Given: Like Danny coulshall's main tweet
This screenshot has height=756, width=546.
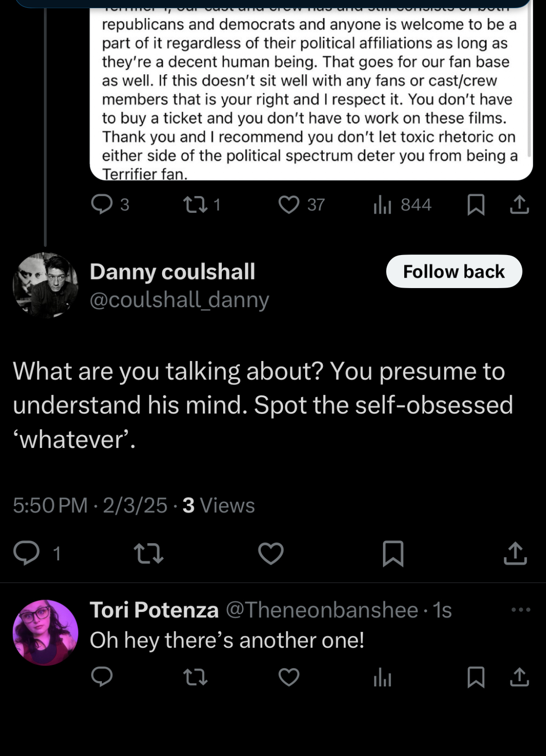Looking at the screenshot, I should (271, 553).
